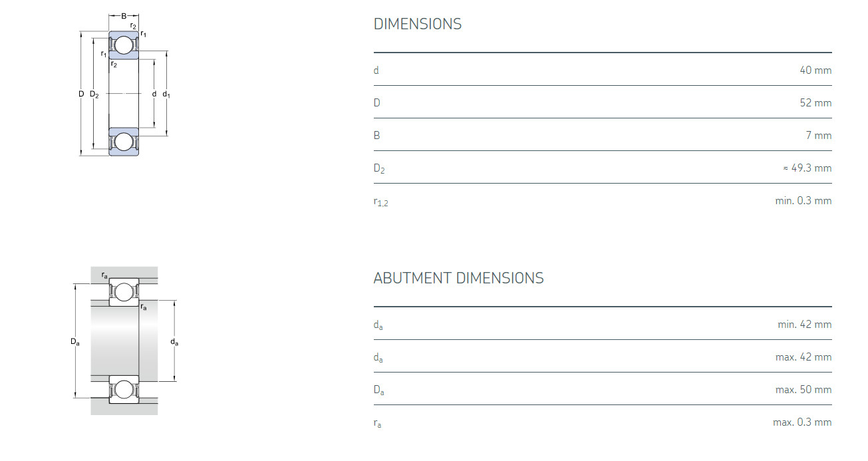Click the abutment mounting drawing
The height and width of the screenshot is (461, 868).
point(124,341)
